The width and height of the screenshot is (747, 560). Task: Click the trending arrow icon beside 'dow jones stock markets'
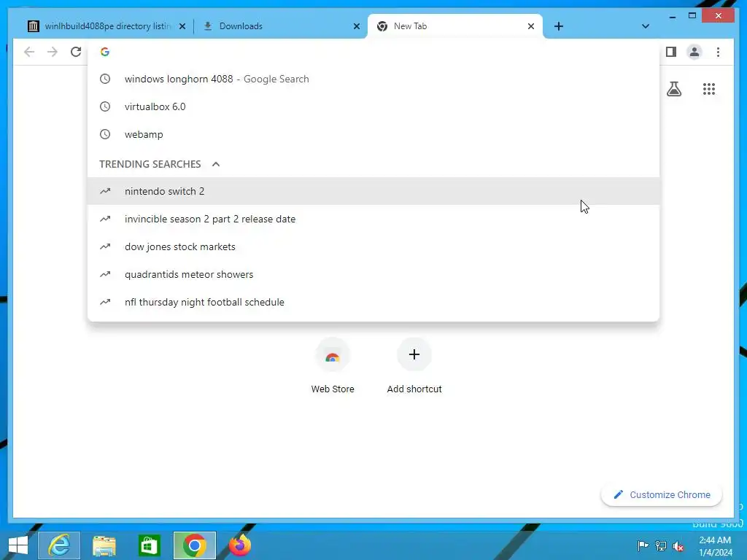pyautogui.click(x=105, y=246)
